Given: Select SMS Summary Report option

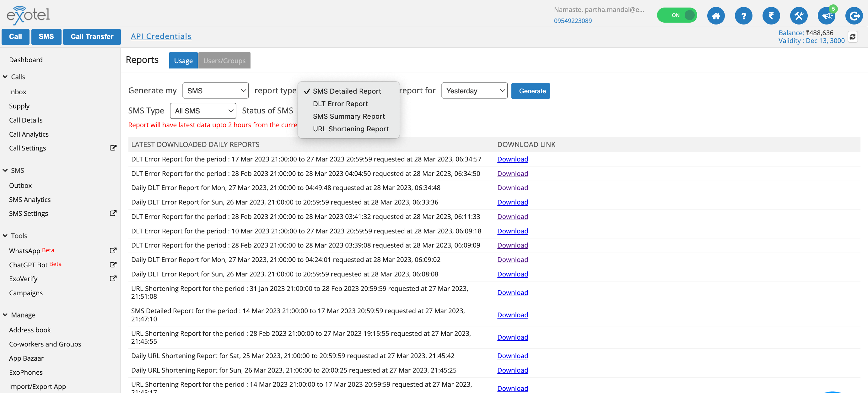Looking at the screenshot, I should (x=348, y=116).
